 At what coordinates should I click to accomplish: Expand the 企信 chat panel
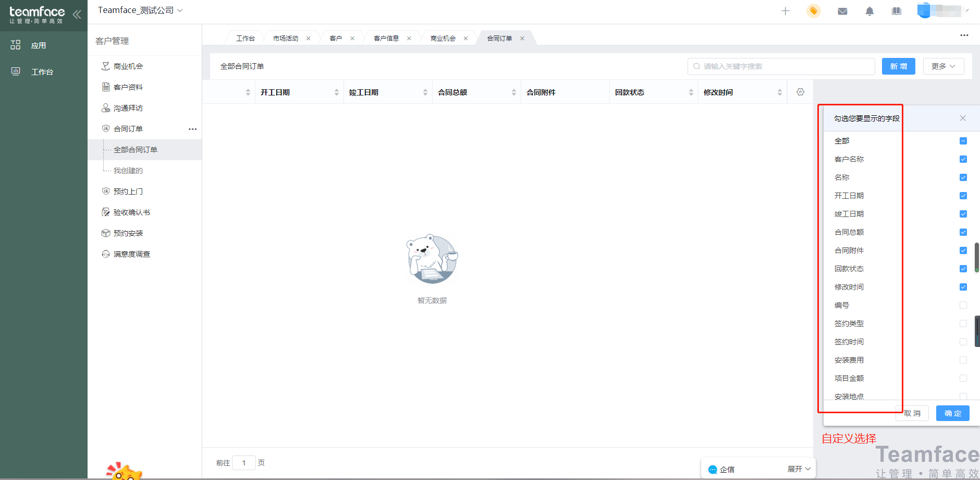click(797, 468)
